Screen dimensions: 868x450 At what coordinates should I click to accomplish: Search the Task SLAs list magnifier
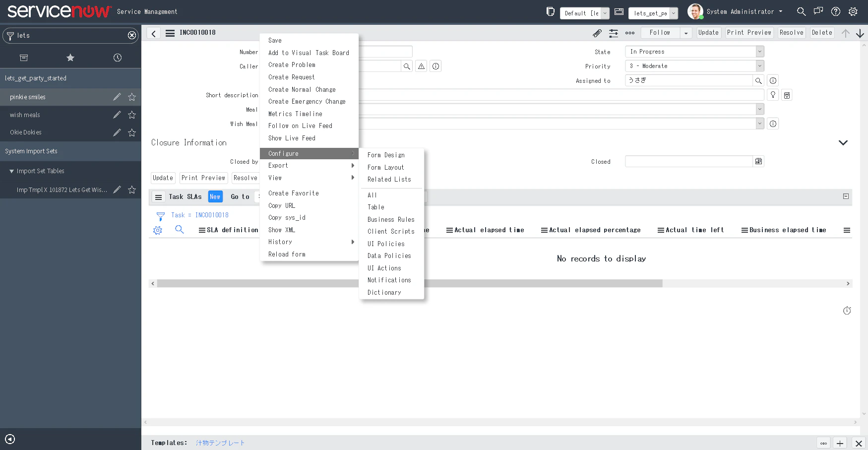pyautogui.click(x=180, y=230)
